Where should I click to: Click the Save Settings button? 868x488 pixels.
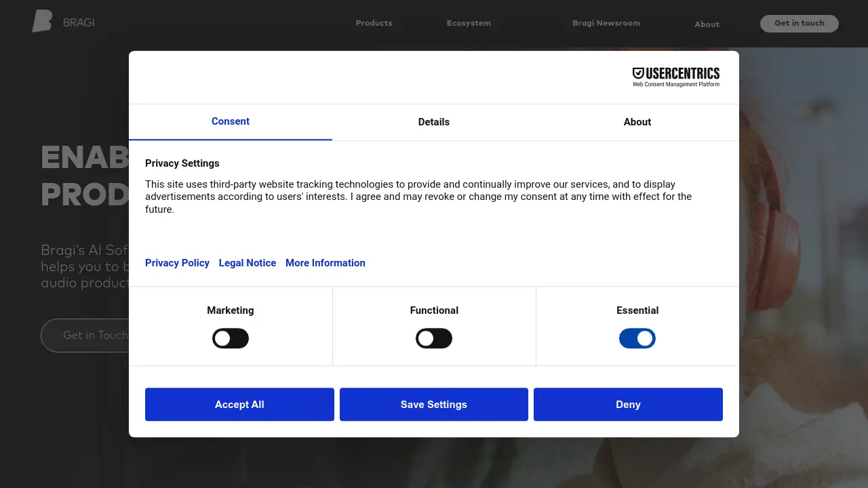point(434,404)
